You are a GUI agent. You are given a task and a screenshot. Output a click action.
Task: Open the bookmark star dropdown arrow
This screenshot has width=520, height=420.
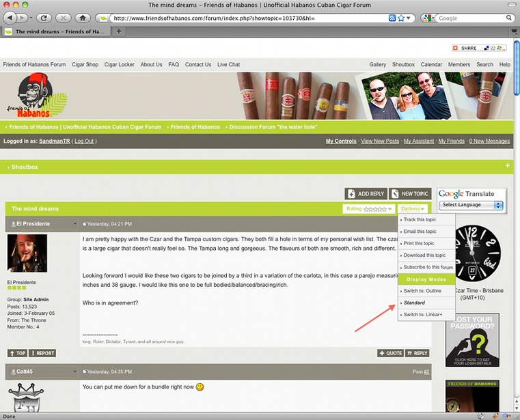pyautogui.click(x=409, y=18)
